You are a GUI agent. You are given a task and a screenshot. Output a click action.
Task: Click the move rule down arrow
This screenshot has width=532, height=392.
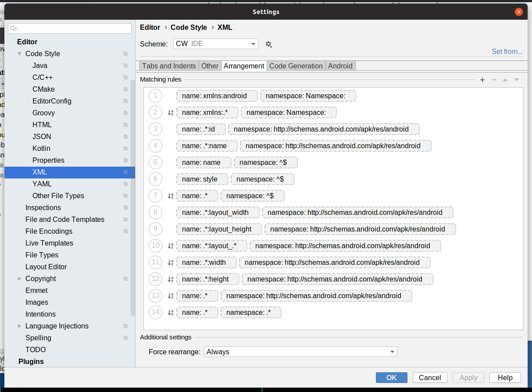pyautogui.click(x=517, y=80)
